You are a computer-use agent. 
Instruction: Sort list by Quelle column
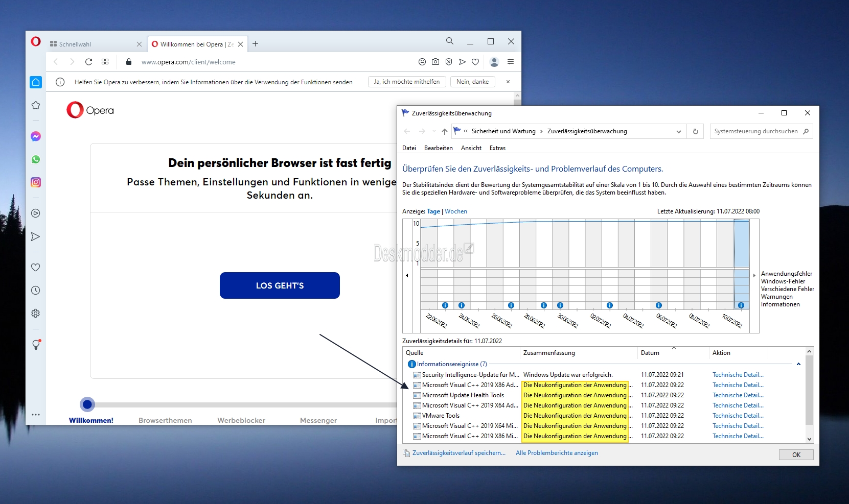pos(462,353)
